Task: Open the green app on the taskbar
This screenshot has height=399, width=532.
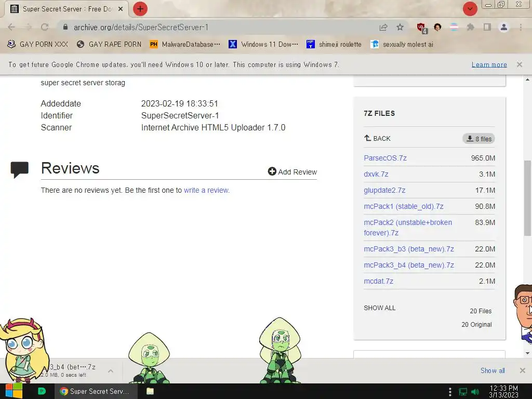Action: (42, 391)
